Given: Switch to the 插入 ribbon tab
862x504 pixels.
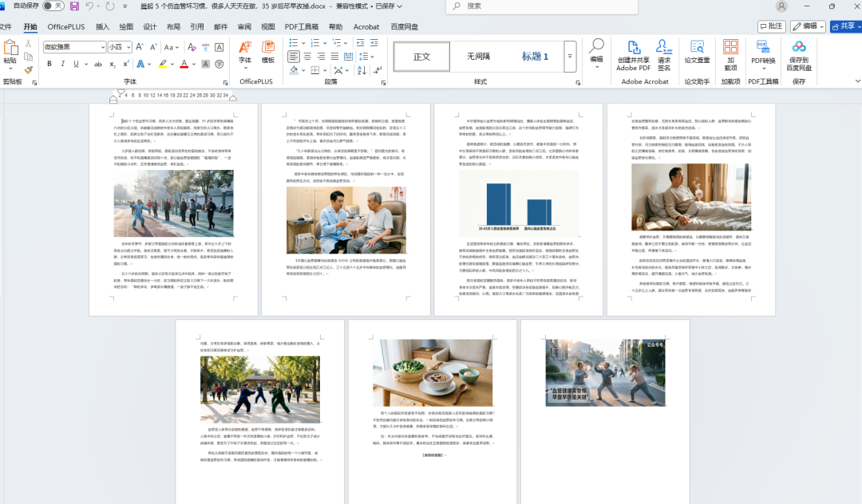Looking at the screenshot, I should (x=102, y=26).
